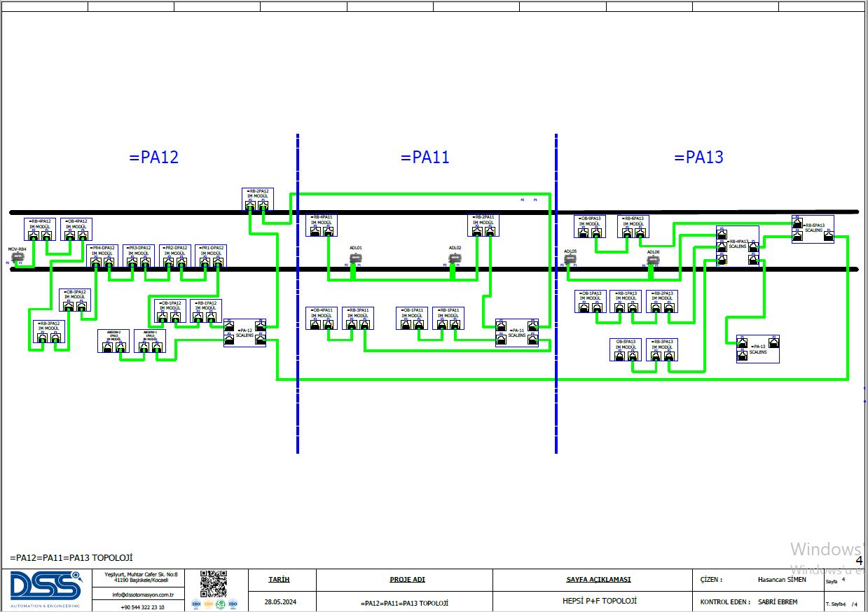Click the =PA11 section heading
The image size is (868, 612).
(x=425, y=158)
